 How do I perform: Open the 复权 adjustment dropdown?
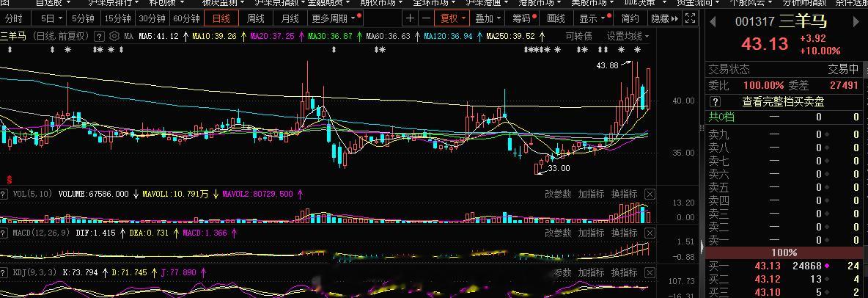pos(452,18)
